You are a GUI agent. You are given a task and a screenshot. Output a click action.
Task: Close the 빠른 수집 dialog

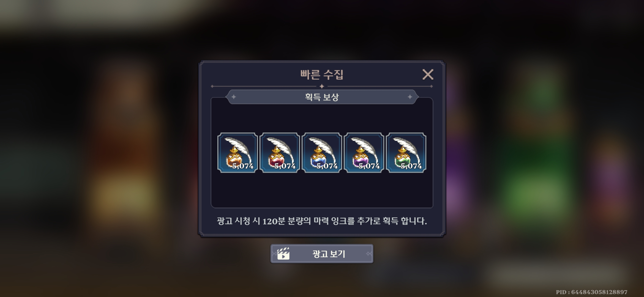coord(428,74)
